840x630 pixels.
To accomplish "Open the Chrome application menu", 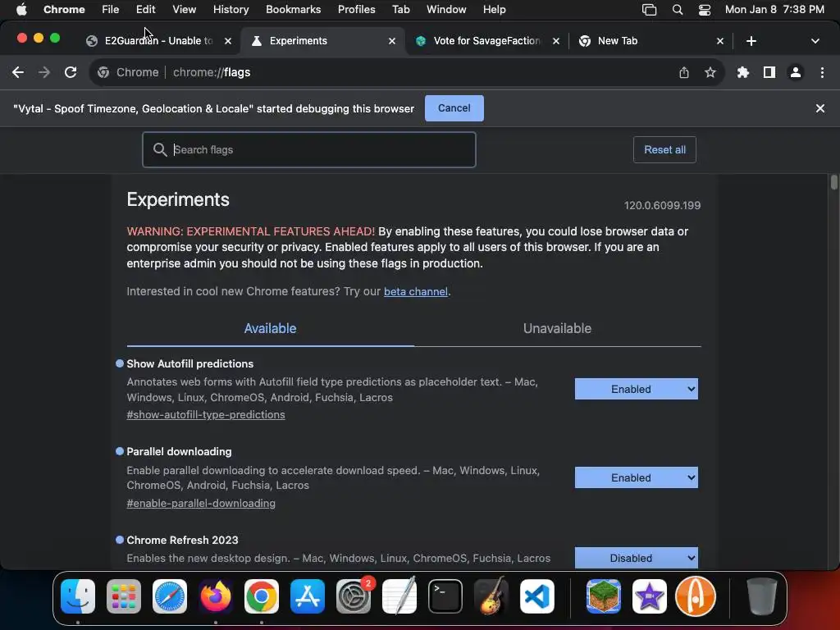I will click(64, 10).
